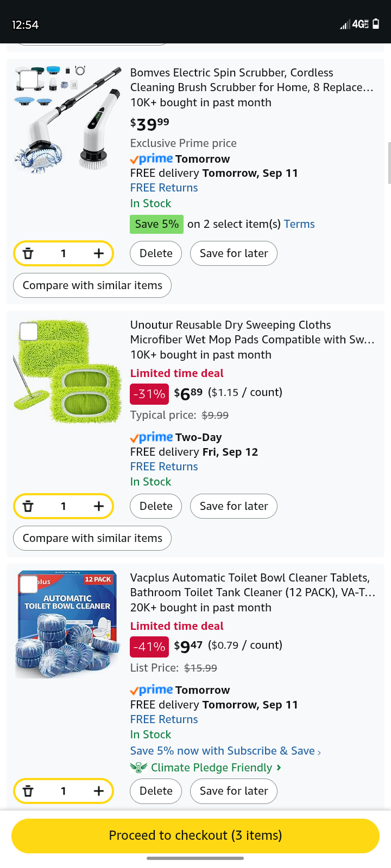Tap the battery icon in status bar
Screen dimensions: 391x868
pyautogui.click(x=376, y=24)
